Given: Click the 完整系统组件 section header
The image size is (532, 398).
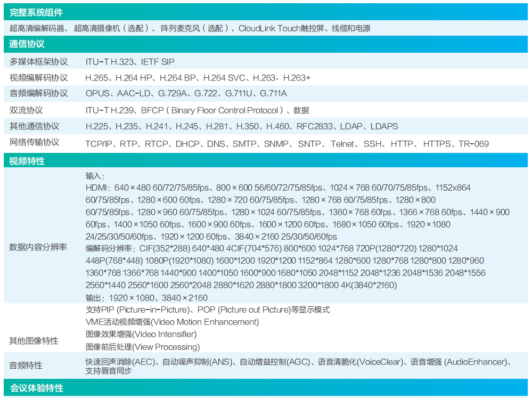Looking at the screenshot, I should coord(36,12).
